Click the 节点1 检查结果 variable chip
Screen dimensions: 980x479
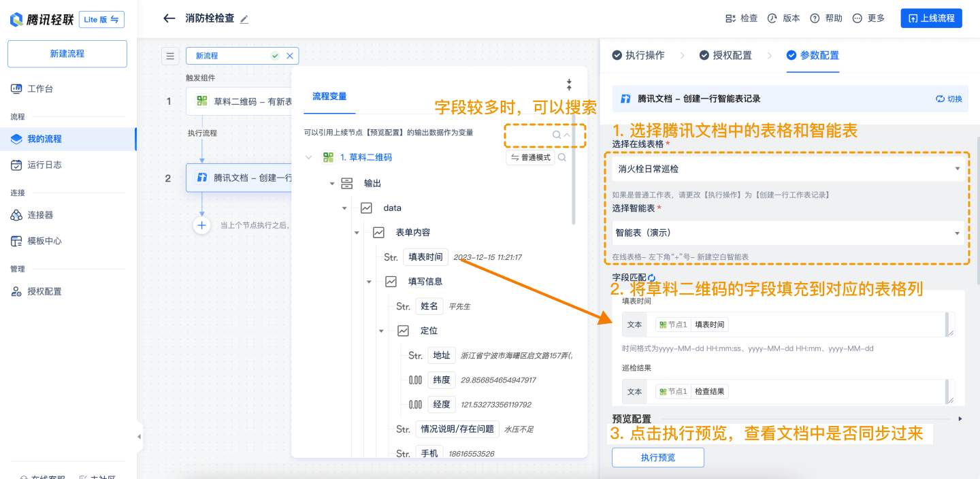(692, 391)
